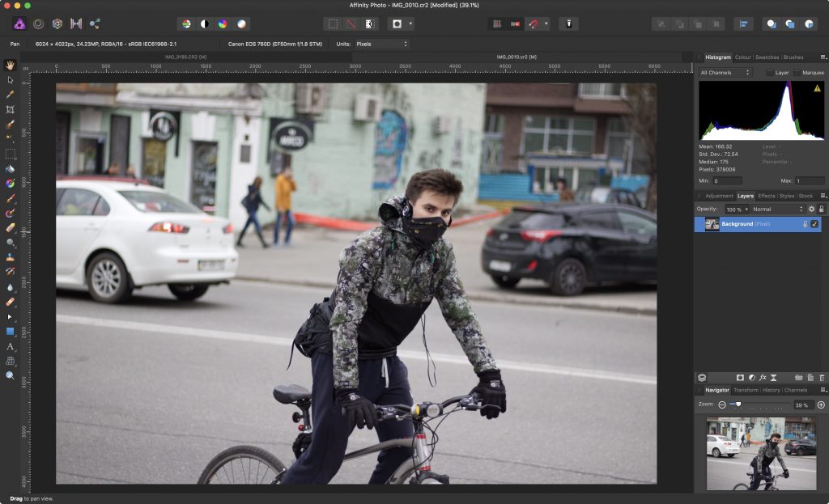Enable the histogram Layer checkbox

pyautogui.click(x=770, y=73)
